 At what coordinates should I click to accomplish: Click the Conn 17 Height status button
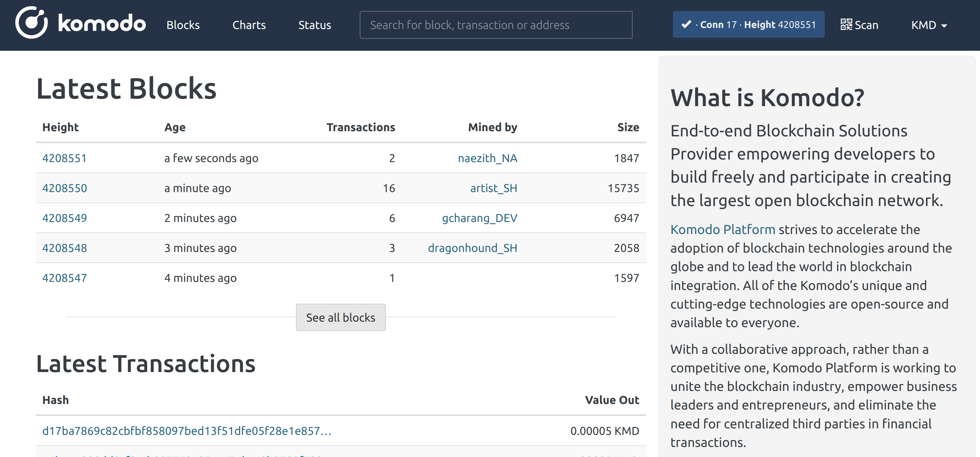click(x=748, y=25)
